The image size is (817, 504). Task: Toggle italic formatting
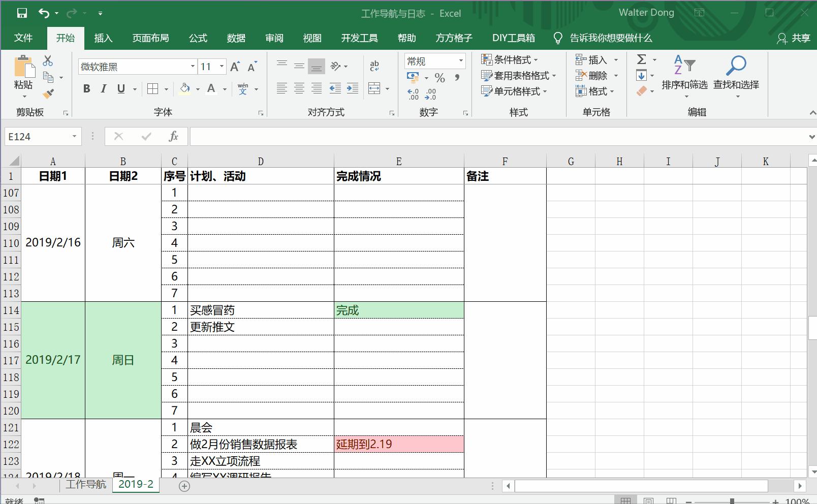[104, 88]
